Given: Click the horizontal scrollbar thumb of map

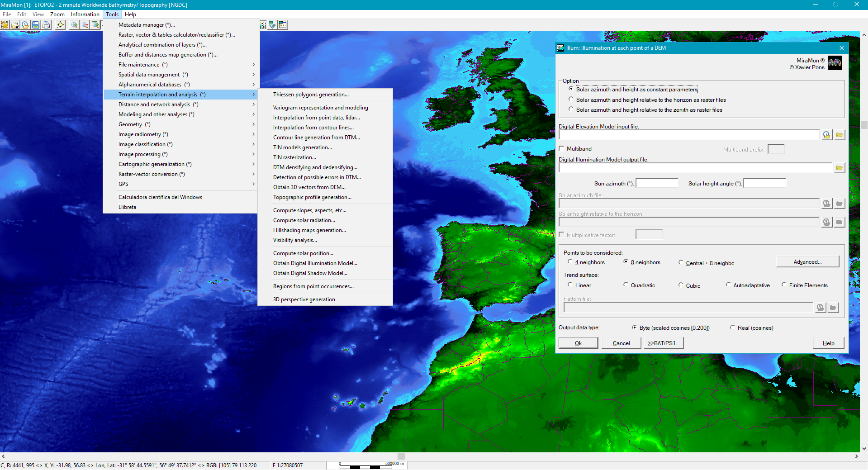Looking at the screenshot, I should [401, 456].
